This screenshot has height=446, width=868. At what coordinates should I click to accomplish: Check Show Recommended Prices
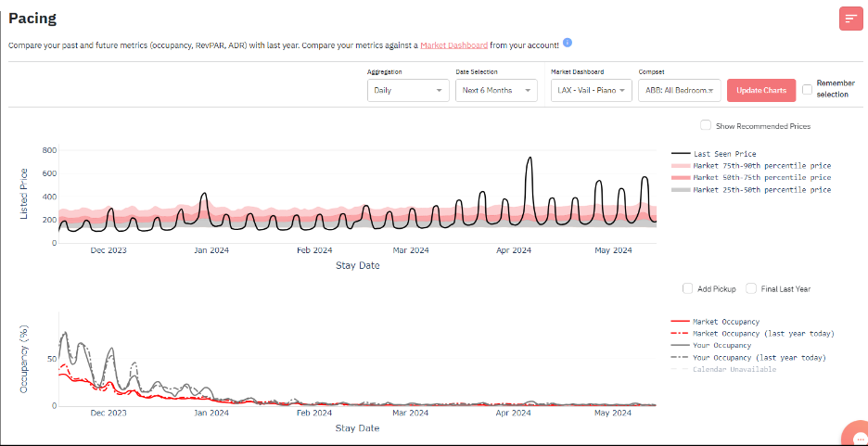tap(706, 125)
